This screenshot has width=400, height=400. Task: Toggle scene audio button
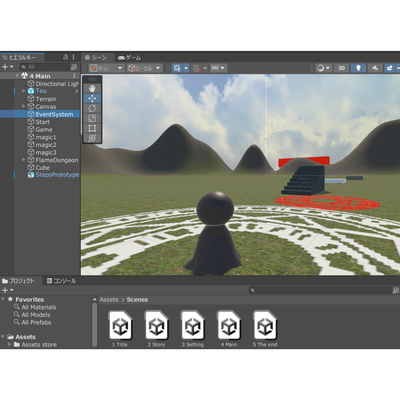pyautogui.click(x=375, y=68)
